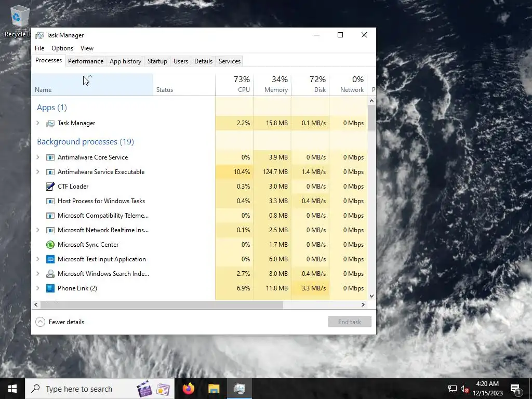Open network status tray icon
The height and width of the screenshot is (399, 532).
point(453,389)
